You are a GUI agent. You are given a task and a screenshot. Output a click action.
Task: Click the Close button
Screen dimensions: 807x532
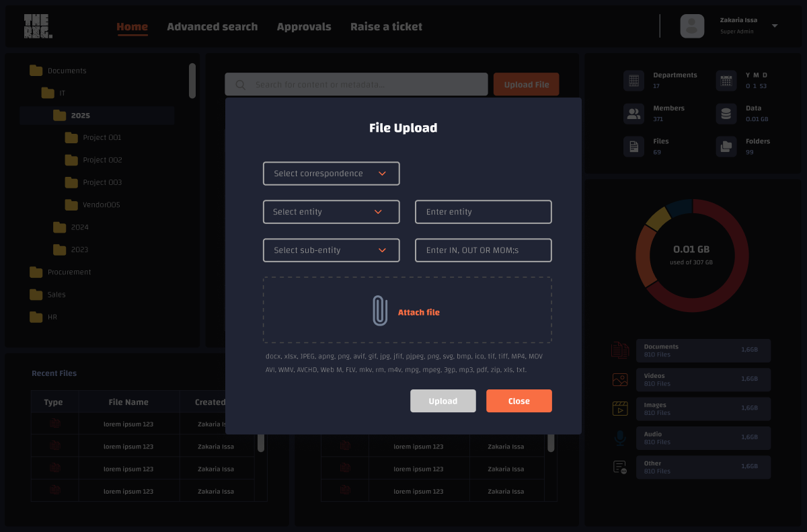(x=518, y=401)
